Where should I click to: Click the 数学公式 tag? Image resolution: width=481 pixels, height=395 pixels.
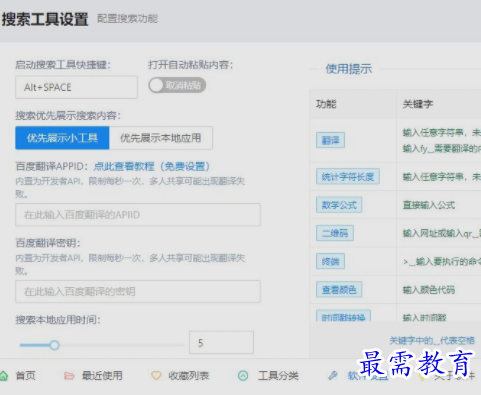[x=339, y=205]
